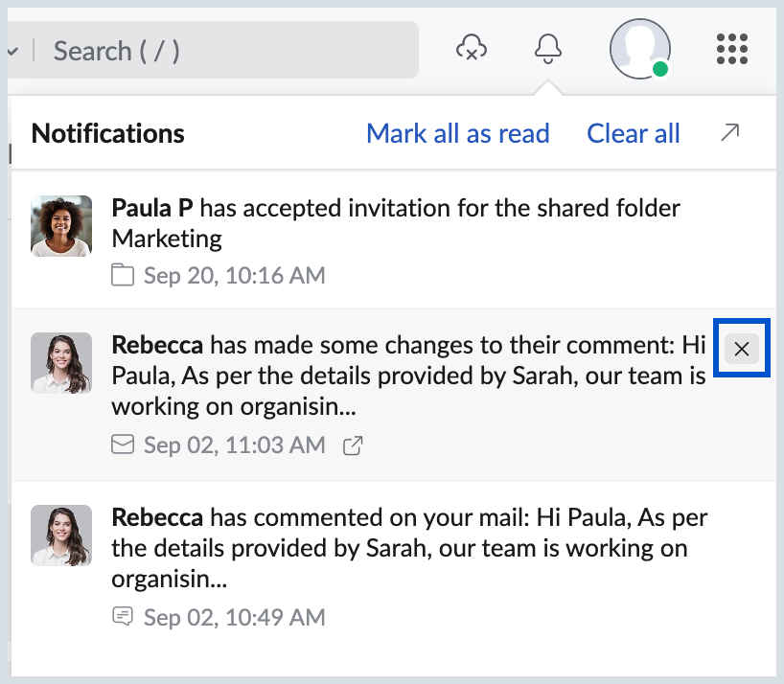Dismiss Rebecca's comment-change notification with the X
The width and height of the screenshot is (784, 684).
click(x=741, y=350)
